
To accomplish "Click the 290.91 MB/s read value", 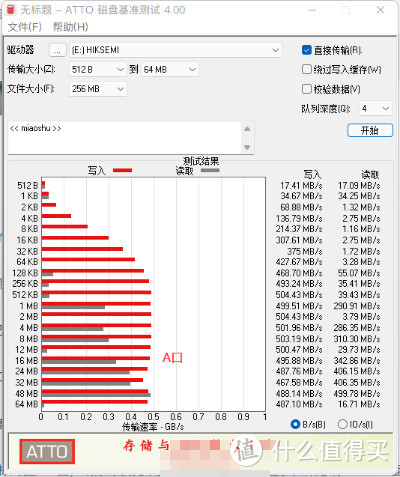I will [x=357, y=306].
